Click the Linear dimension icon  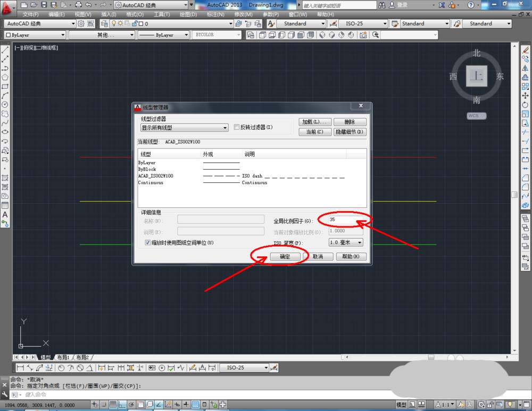[20, 367]
